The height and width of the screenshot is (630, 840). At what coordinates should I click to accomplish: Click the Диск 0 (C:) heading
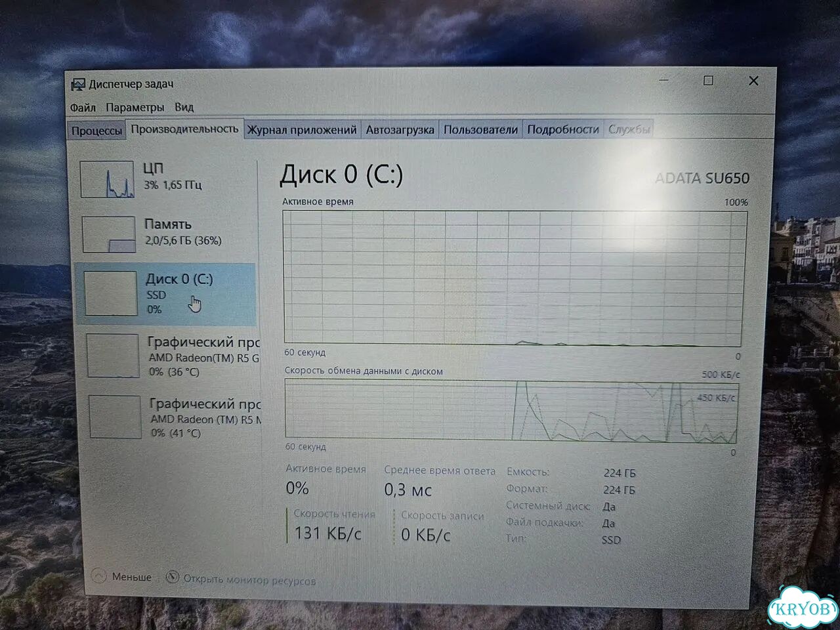(341, 175)
